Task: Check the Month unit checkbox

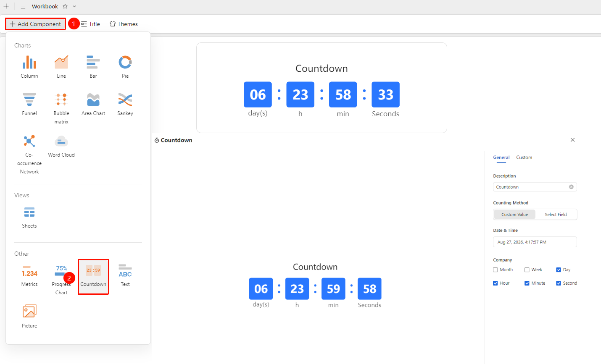Action: [x=496, y=270]
